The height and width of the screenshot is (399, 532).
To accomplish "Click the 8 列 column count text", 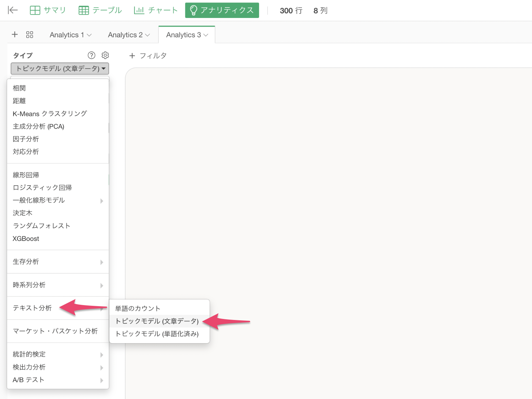I will 321,11.
